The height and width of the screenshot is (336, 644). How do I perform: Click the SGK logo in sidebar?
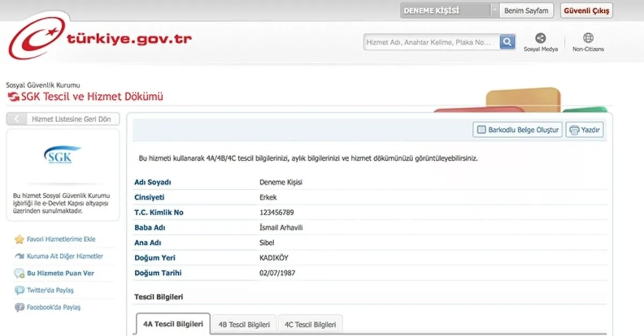tap(62, 156)
